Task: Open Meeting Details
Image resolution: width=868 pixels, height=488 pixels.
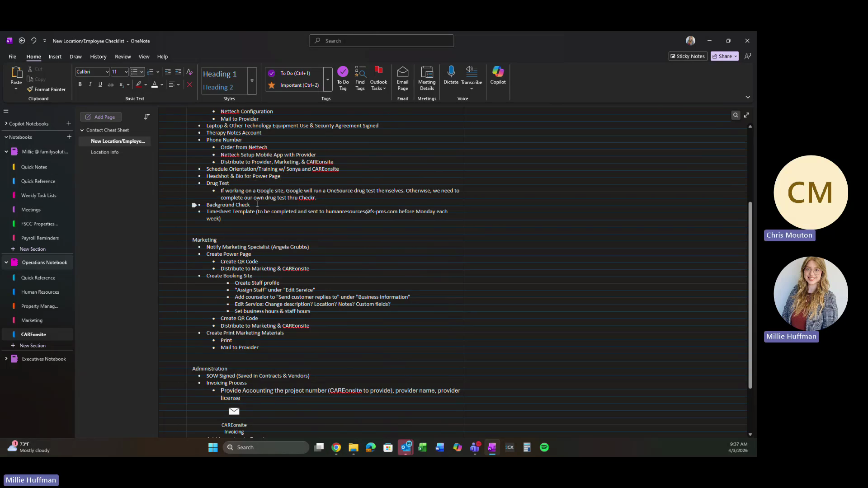Action: point(427,79)
